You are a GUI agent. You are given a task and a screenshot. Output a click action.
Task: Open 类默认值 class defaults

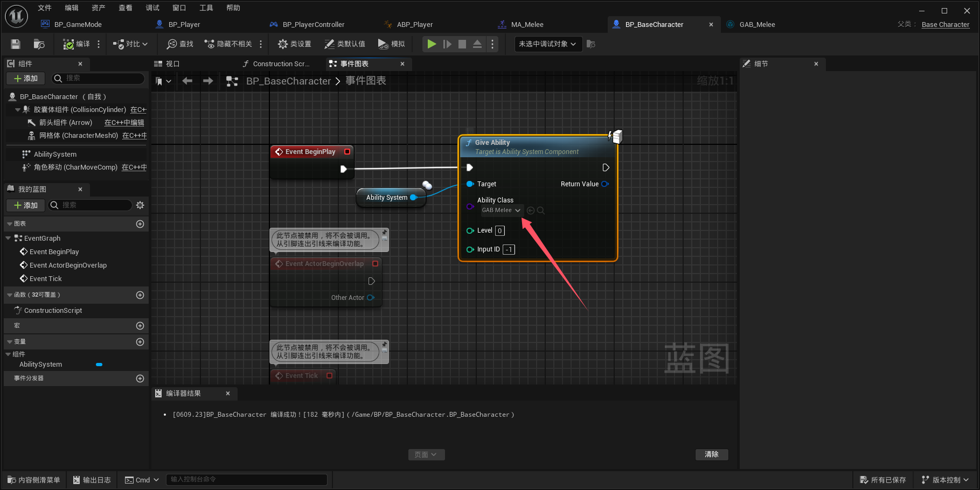point(345,44)
